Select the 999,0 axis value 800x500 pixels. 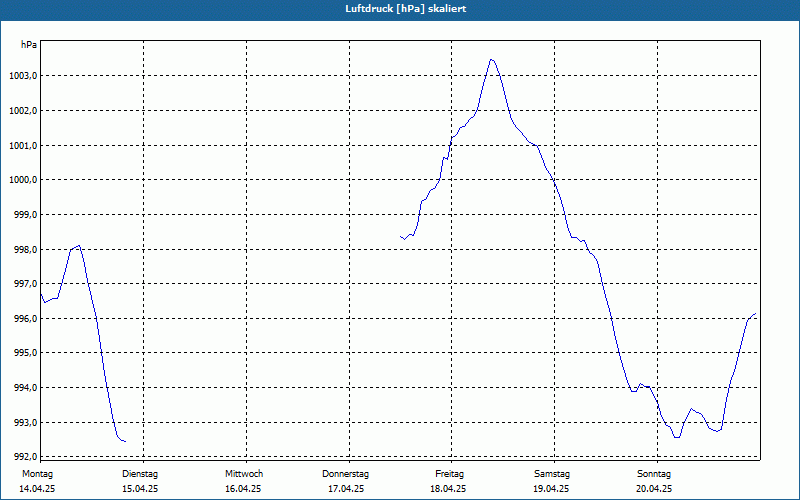25,215
